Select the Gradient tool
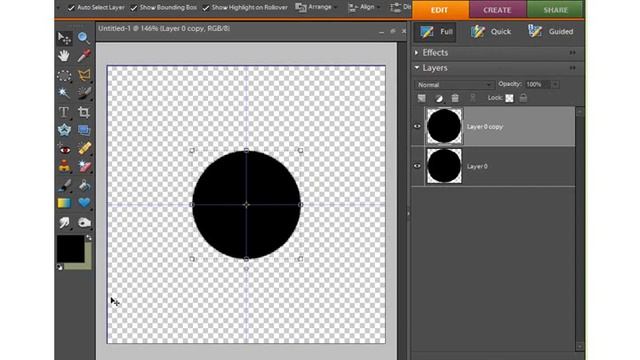640x360 pixels. click(64, 203)
